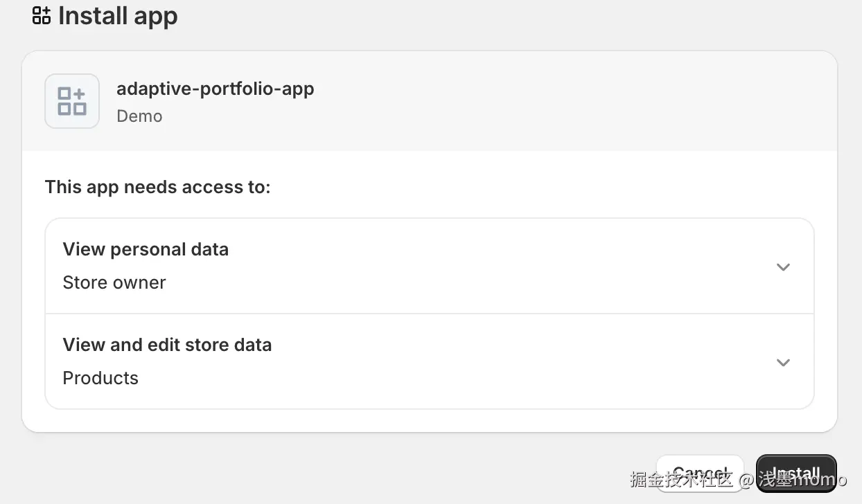Click the Products permission subtitle
The width and height of the screenshot is (862, 504).
click(x=100, y=378)
